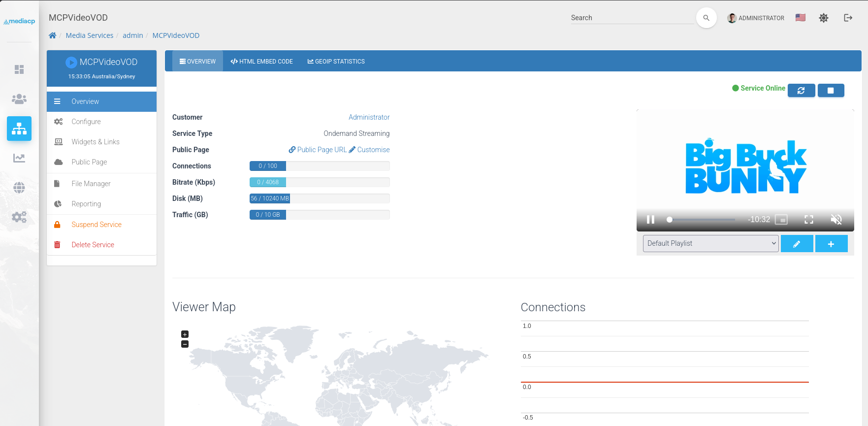Open the dashboard grid icon in sidebar

pyautogui.click(x=19, y=69)
